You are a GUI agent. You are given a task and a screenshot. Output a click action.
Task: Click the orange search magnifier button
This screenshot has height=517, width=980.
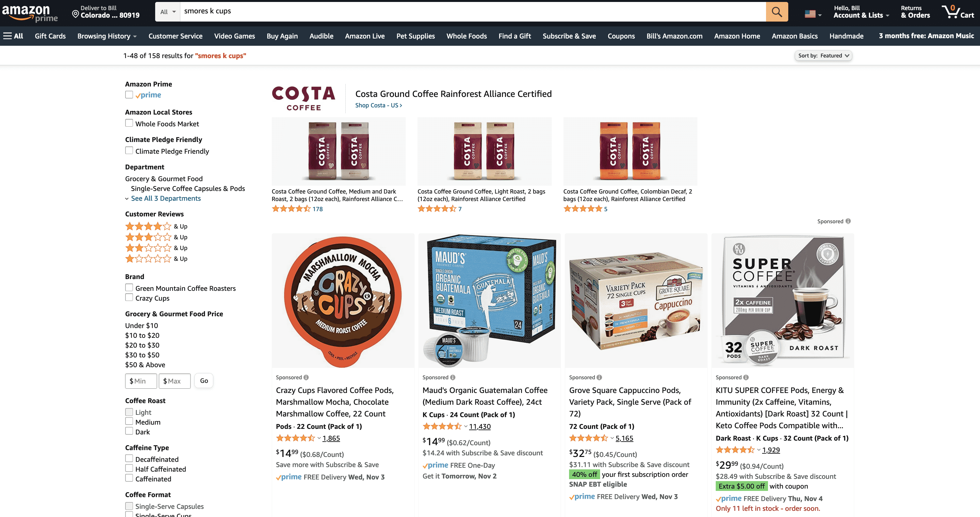[776, 12]
